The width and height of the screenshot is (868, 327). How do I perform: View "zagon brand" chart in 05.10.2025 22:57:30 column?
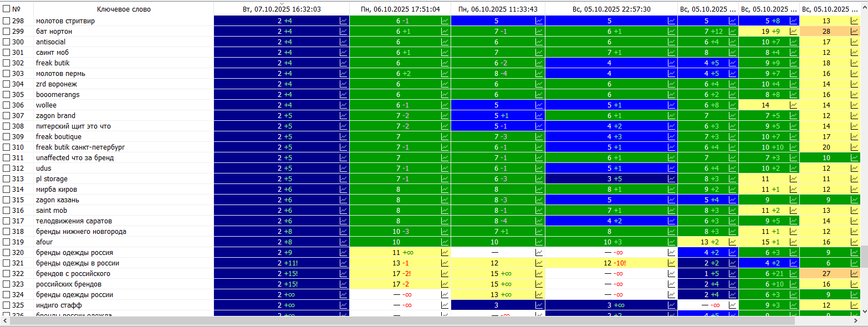(x=672, y=116)
